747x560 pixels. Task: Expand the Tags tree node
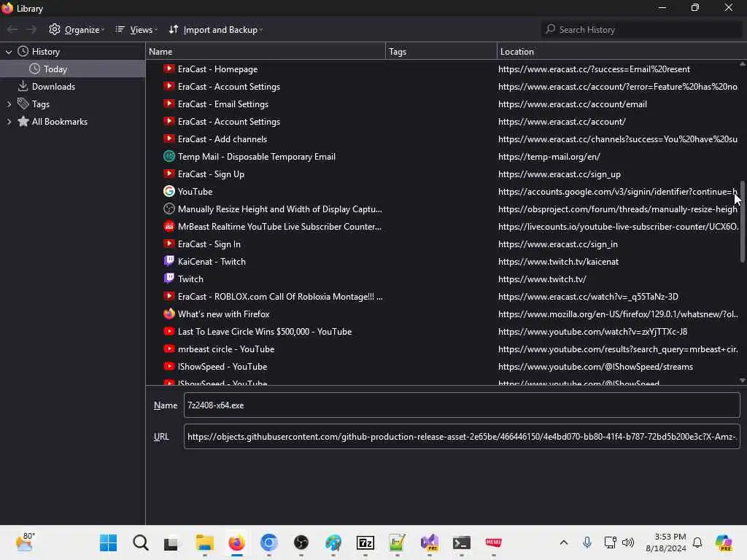(x=9, y=104)
